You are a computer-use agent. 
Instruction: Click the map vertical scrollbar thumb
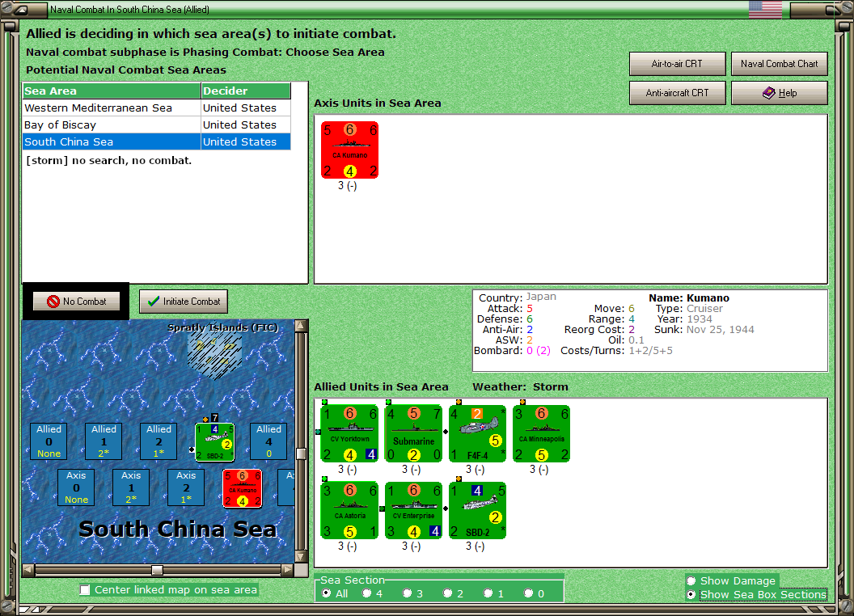click(301, 454)
